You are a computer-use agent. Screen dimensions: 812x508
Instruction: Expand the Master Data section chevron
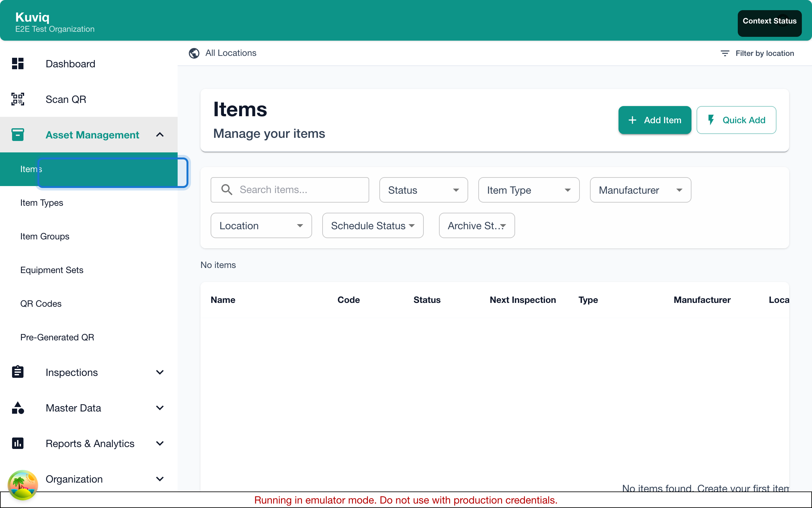pyautogui.click(x=160, y=408)
